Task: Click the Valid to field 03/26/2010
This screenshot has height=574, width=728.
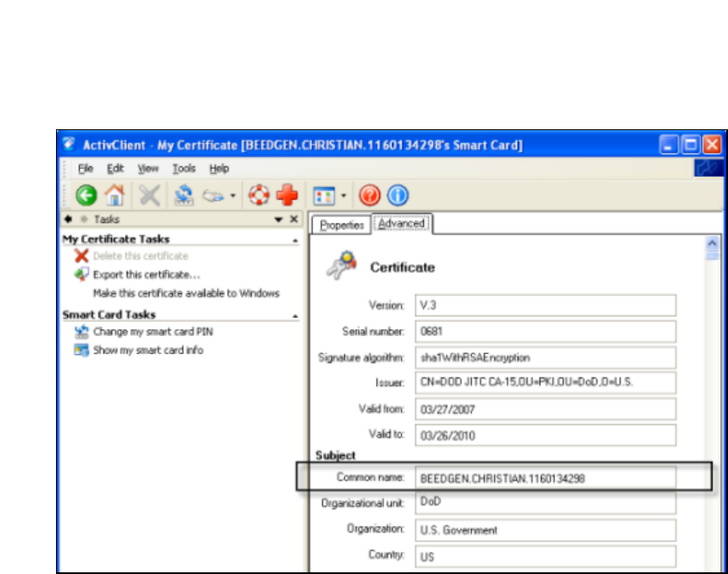Action: (x=545, y=435)
